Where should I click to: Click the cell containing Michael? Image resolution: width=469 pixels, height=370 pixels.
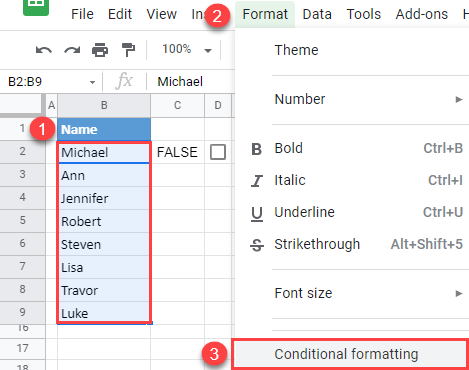click(104, 153)
